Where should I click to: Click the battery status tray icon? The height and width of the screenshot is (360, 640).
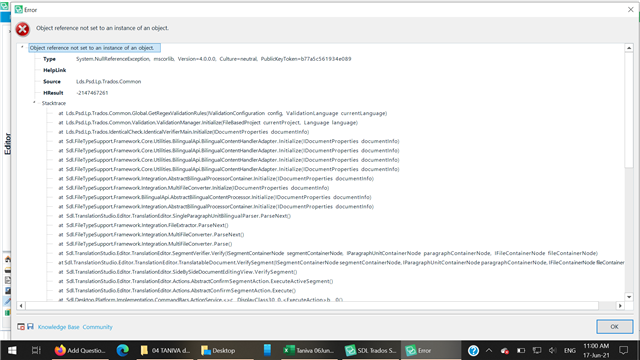click(x=521, y=350)
